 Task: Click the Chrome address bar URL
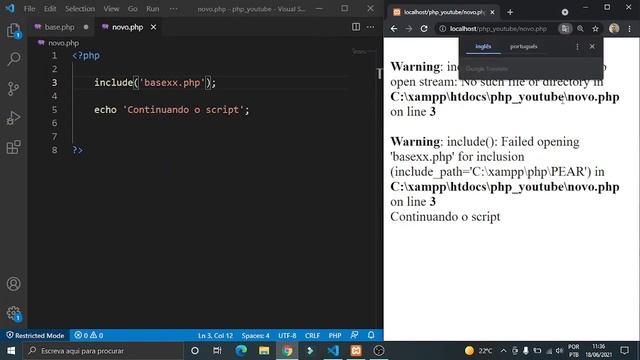pos(498,29)
